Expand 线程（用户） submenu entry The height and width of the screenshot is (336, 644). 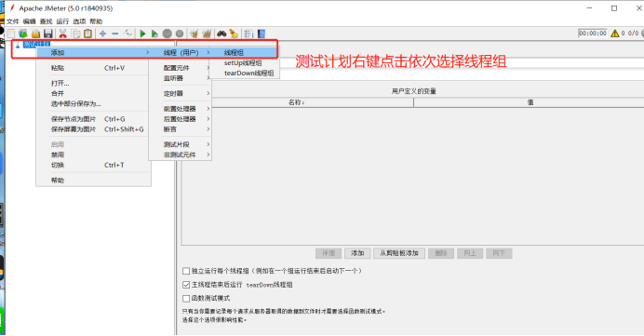pos(181,52)
